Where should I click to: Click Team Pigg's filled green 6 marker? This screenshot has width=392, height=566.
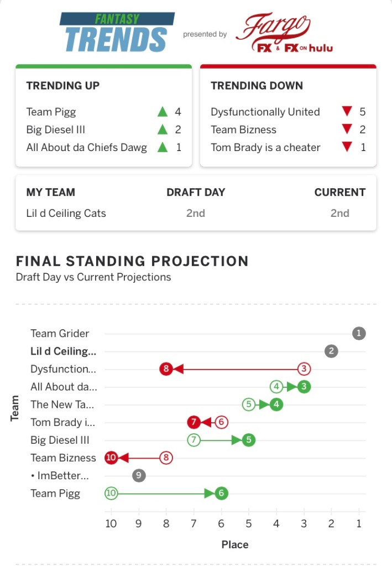click(221, 493)
